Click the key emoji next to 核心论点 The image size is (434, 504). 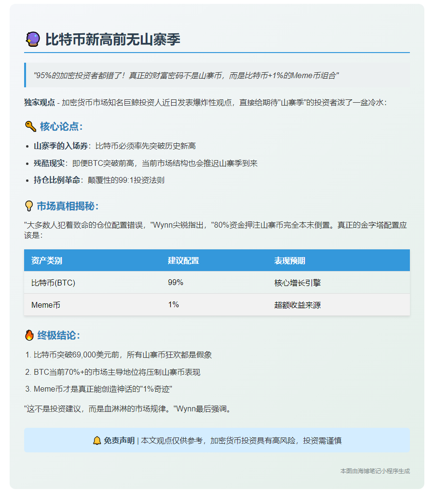(x=30, y=126)
